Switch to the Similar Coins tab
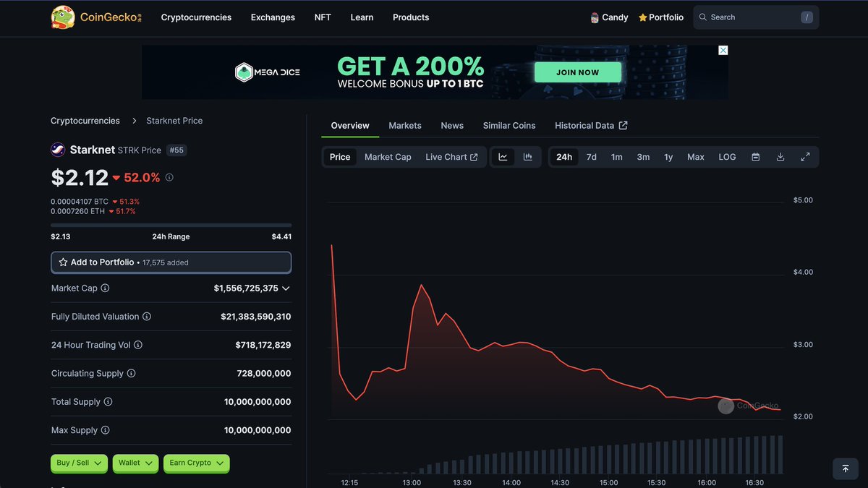The image size is (868, 488). click(x=509, y=126)
